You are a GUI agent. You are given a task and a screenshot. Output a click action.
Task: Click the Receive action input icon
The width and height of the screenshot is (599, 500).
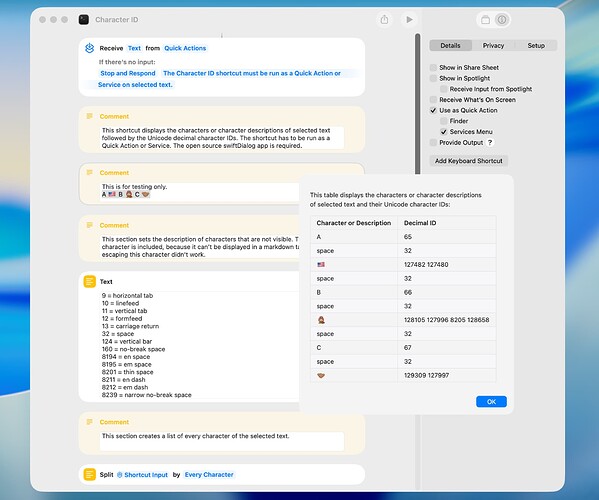(x=89, y=48)
